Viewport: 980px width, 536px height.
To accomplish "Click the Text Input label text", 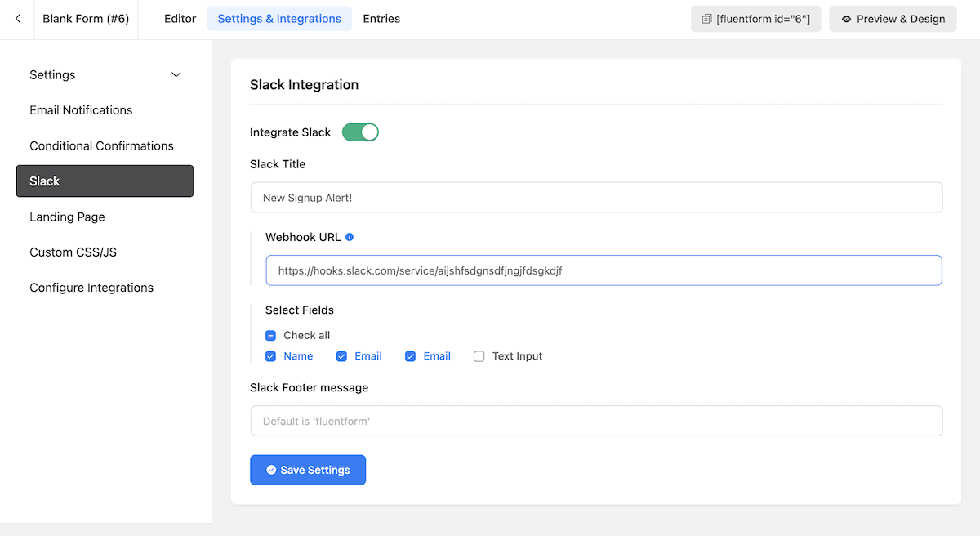I will (x=517, y=356).
